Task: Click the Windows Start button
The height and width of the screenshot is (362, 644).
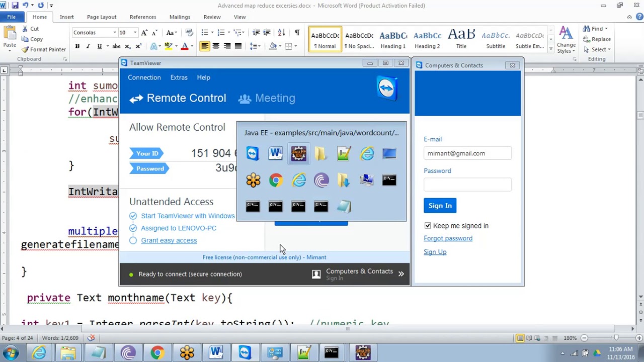Action: pos(11,353)
